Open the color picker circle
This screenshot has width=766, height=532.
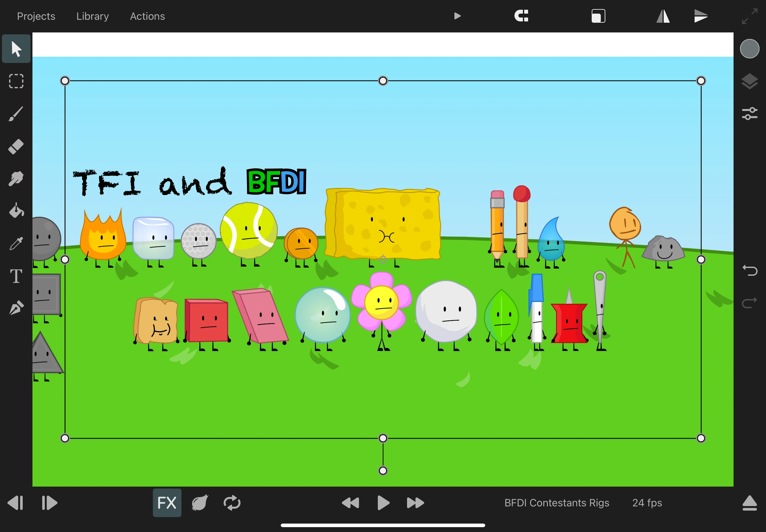[750, 48]
